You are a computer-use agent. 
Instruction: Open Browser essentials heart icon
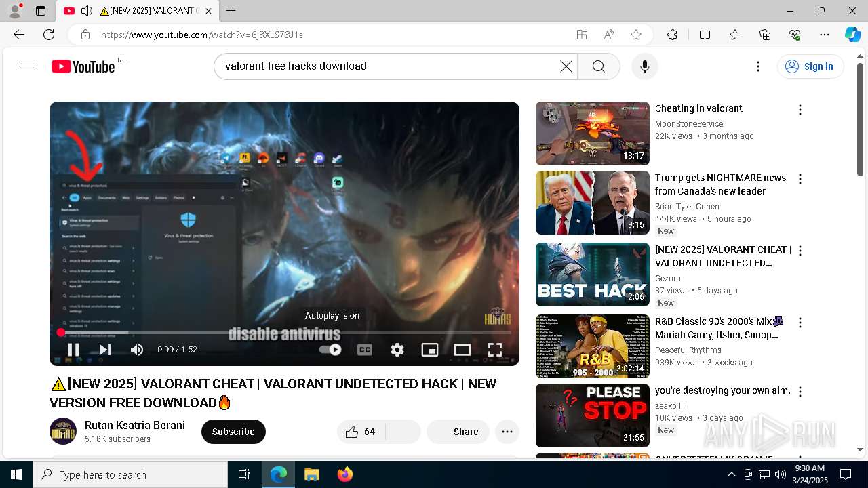(795, 35)
